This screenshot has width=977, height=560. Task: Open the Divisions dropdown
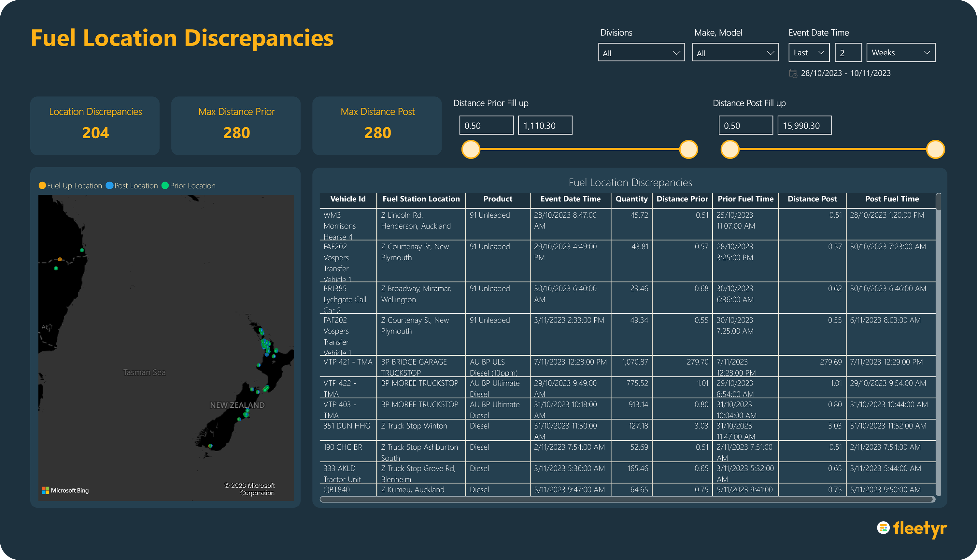(641, 53)
